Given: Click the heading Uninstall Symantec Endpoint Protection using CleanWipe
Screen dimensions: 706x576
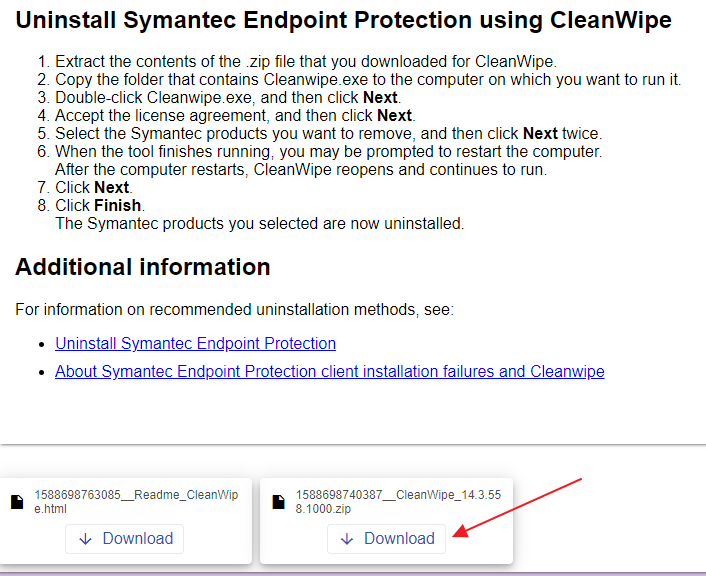Looking at the screenshot, I should coord(343,20).
